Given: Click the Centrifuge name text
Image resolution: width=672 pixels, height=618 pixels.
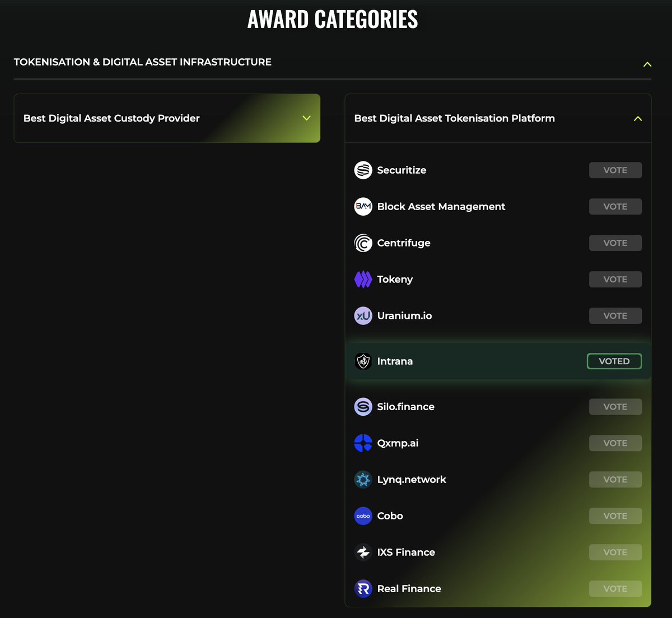Looking at the screenshot, I should pos(404,243).
